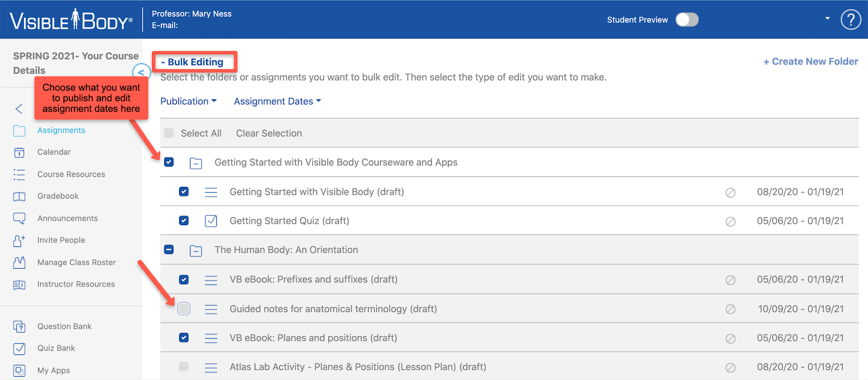Open the help question mark icon

pyautogui.click(x=851, y=20)
